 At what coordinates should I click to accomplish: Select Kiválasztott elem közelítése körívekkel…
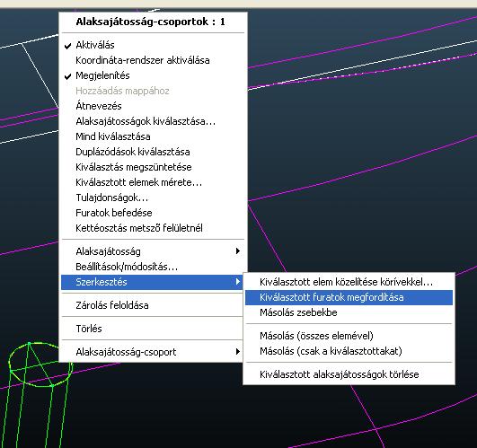tap(349, 282)
